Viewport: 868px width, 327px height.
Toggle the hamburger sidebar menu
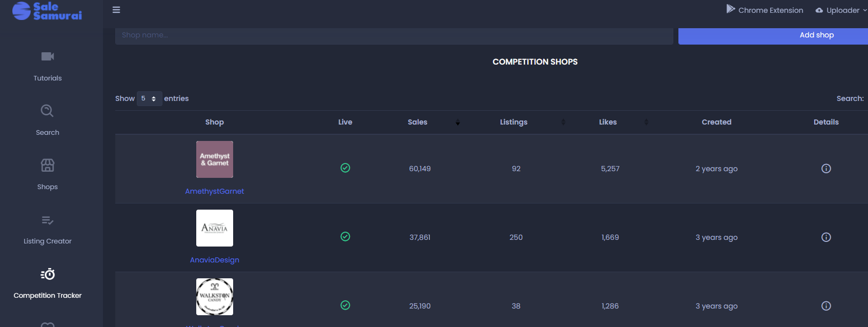tap(116, 10)
